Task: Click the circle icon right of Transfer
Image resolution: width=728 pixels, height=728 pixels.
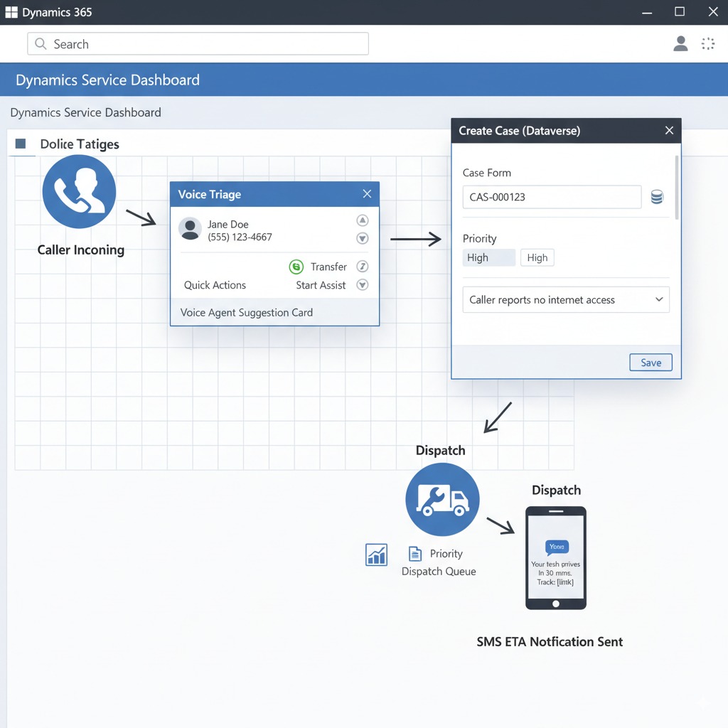Action: [362, 266]
